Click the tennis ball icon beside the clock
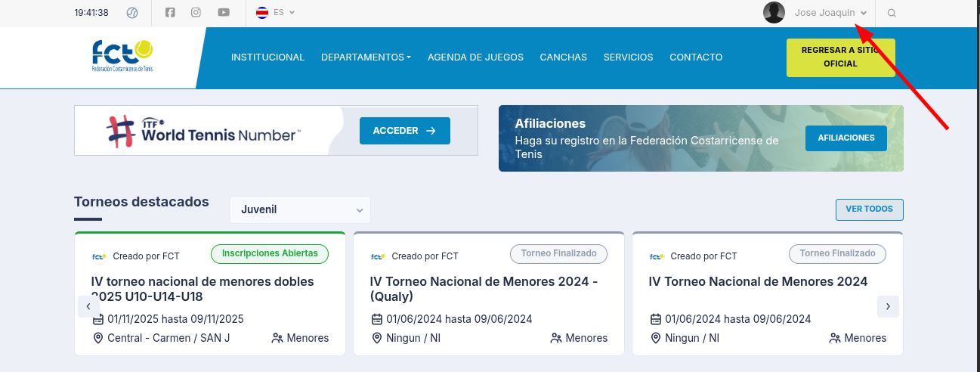980x372 pixels. [x=132, y=13]
